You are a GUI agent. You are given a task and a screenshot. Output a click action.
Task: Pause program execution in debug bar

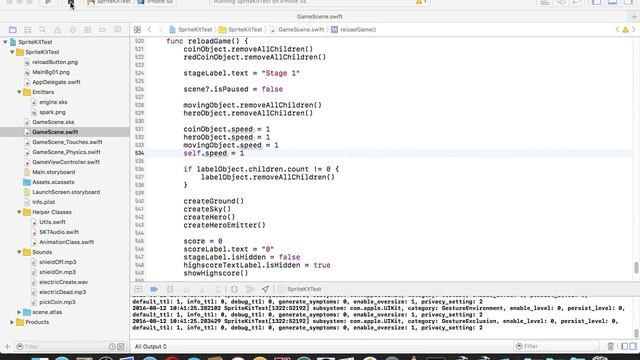point(170,289)
